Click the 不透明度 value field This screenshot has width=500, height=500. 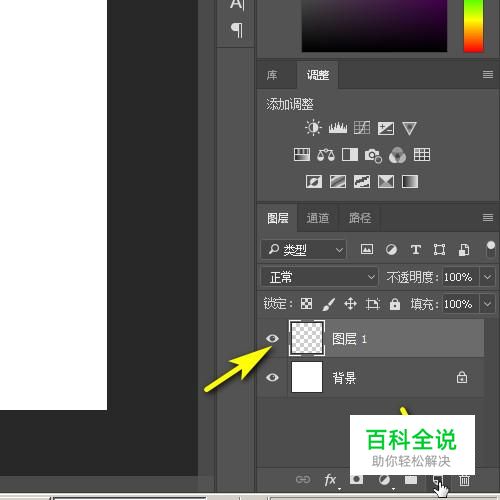pos(460,277)
